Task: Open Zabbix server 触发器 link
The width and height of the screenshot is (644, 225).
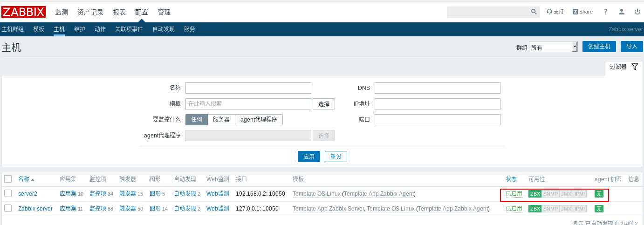Action: pos(128,209)
